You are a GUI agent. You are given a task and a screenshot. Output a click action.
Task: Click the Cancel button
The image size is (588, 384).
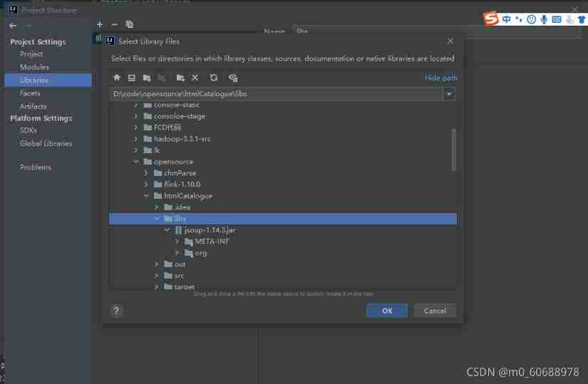click(x=435, y=311)
